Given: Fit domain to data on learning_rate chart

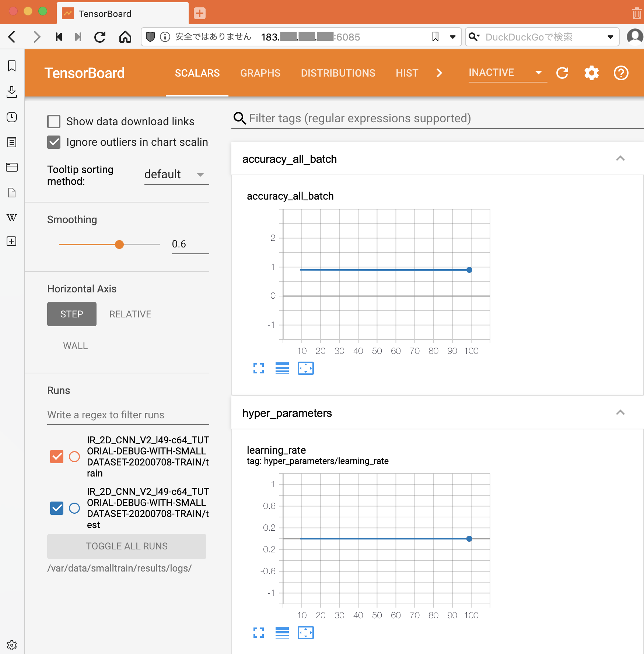Looking at the screenshot, I should [306, 633].
